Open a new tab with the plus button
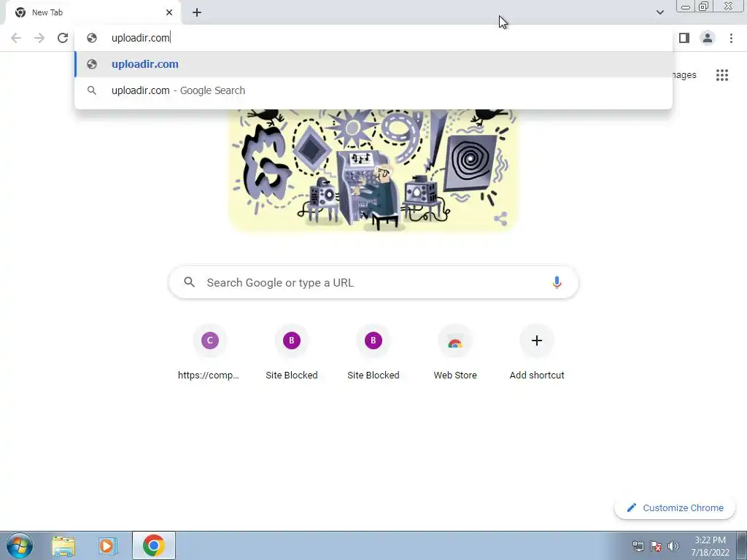Image resolution: width=747 pixels, height=560 pixels. click(197, 12)
